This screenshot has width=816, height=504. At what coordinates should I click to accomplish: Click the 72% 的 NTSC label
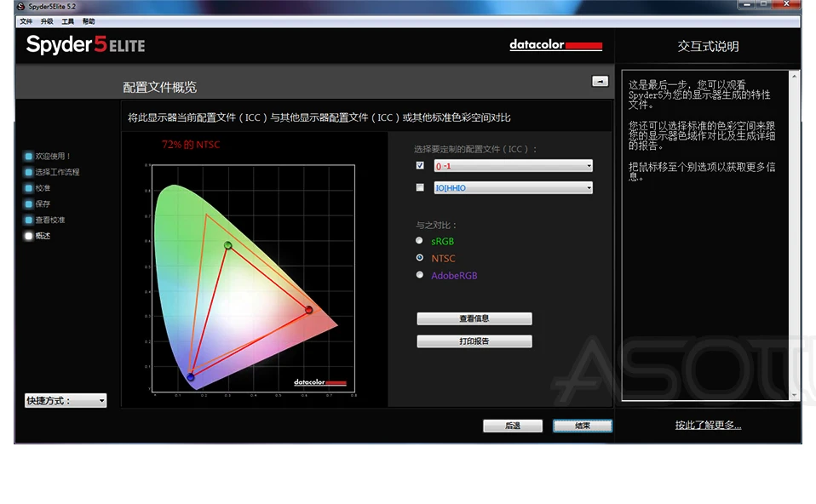click(x=191, y=145)
